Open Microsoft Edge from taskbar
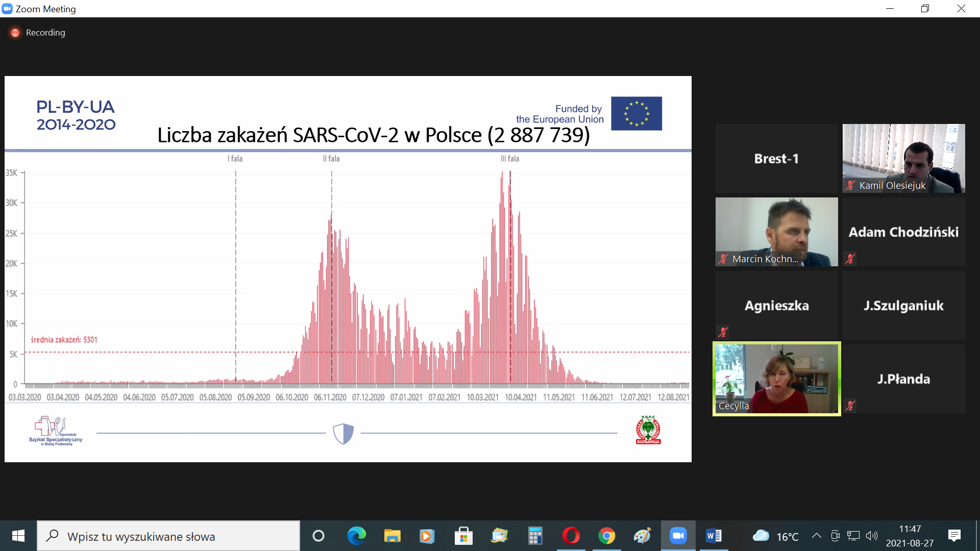 point(356,536)
